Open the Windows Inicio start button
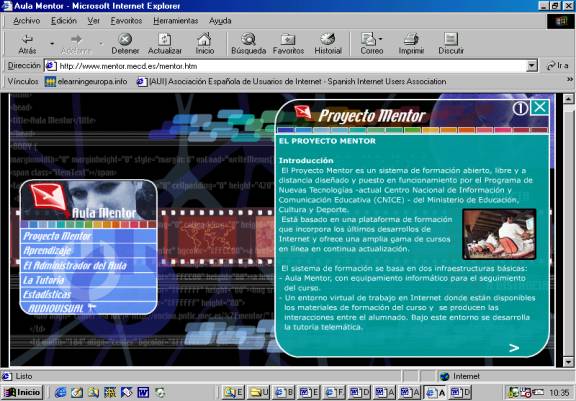 click(22, 392)
